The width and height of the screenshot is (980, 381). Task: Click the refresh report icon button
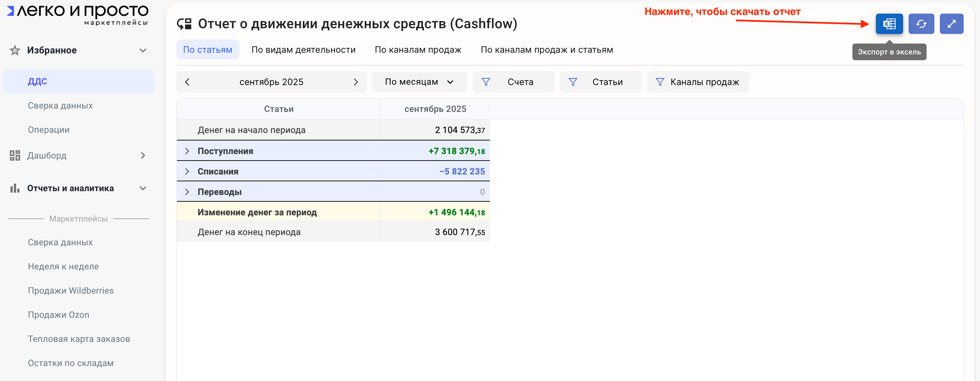click(x=921, y=24)
